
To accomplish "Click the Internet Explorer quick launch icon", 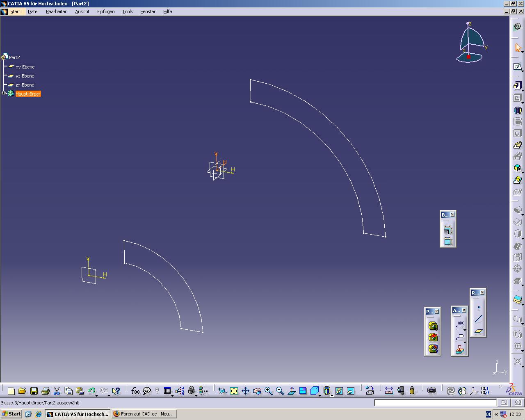I will coord(38,414).
